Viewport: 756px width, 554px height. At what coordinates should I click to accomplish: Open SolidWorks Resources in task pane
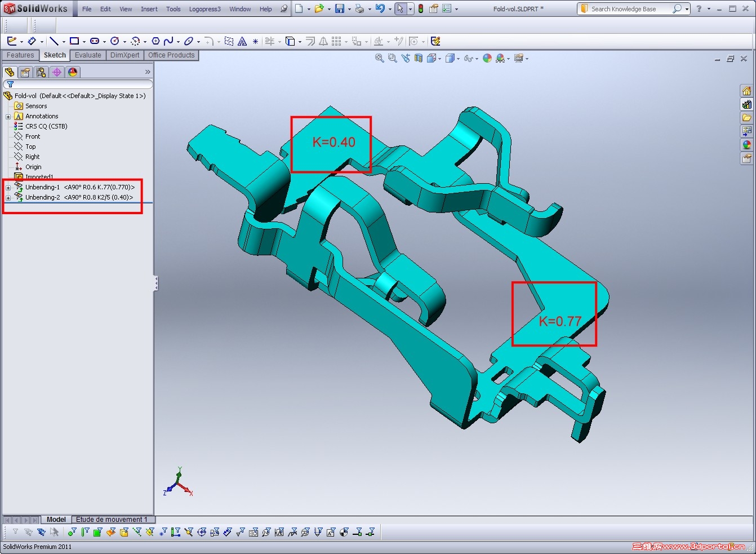pyautogui.click(x=746, y=91)
